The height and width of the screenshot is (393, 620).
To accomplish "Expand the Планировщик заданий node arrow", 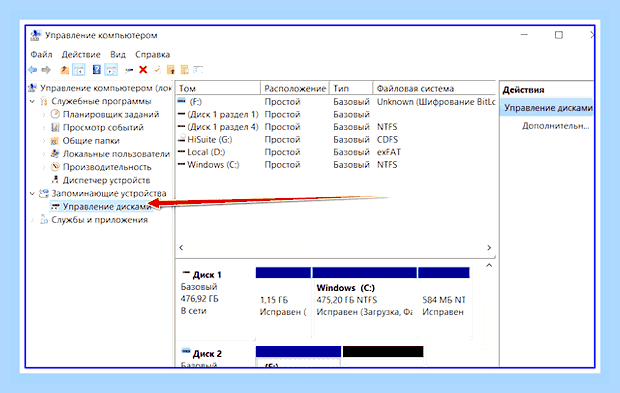I will [x=44, y=115].
